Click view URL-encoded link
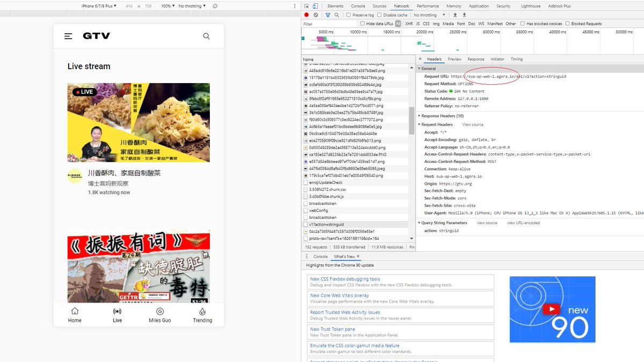The width and height of the screenshot is (644, 362). pos(523,223)
